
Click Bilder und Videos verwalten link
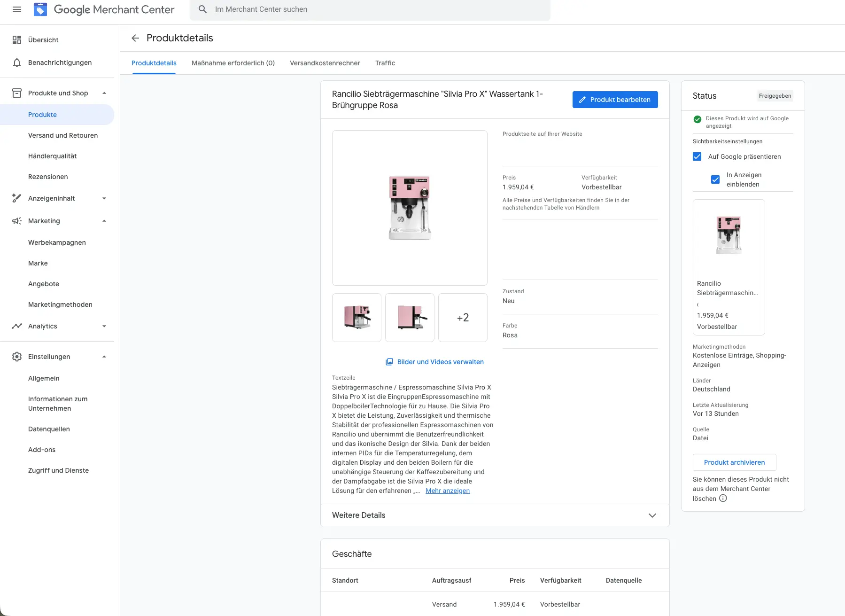440,362
